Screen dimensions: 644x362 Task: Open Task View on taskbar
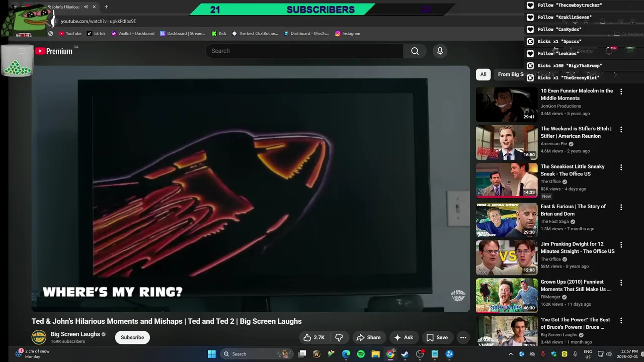pos(302,354)
